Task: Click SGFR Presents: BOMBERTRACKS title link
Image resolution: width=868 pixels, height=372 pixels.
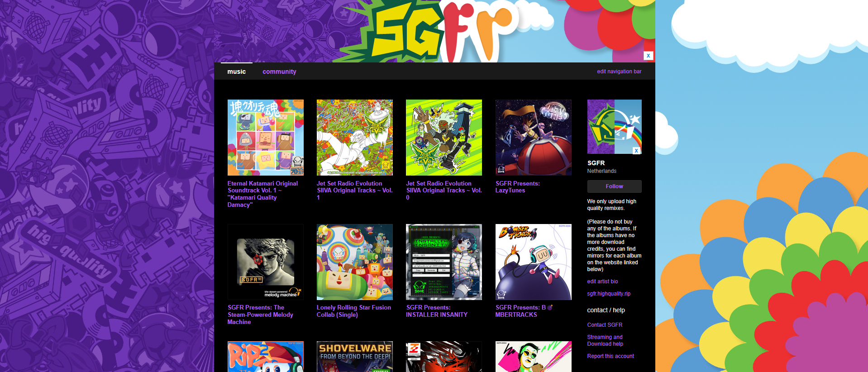Action: [x=524, y=311]
